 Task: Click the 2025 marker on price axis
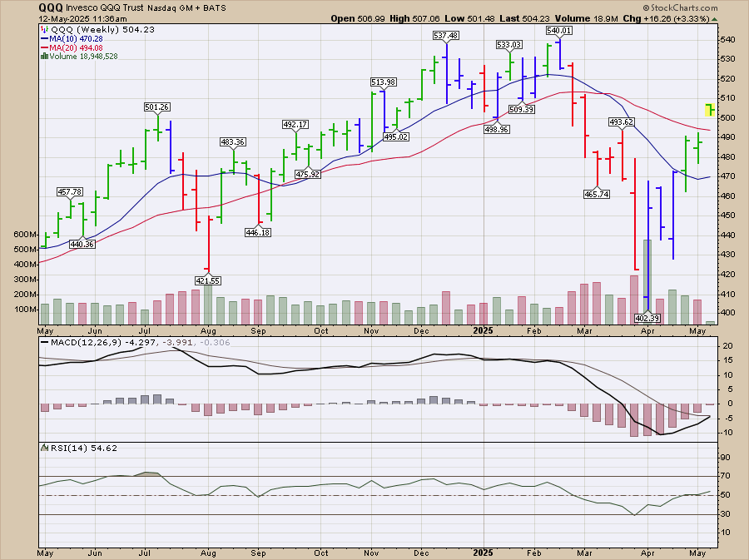tap(483, 329)
